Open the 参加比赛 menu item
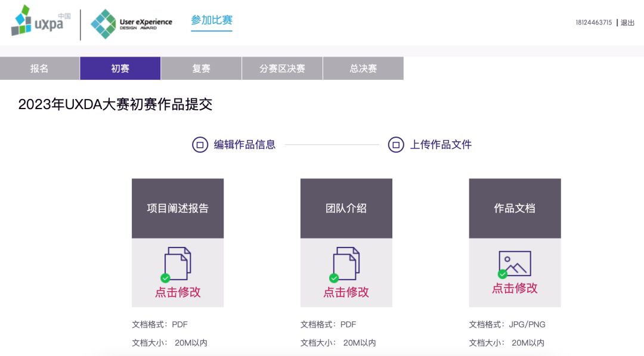644x356 pixels. [212, 20]
